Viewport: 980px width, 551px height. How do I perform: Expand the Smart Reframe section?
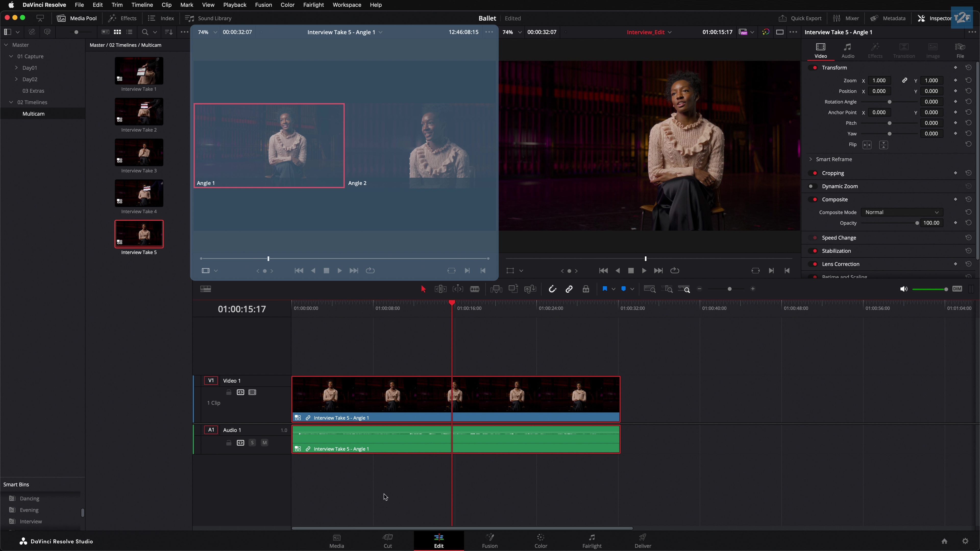(811, 159)
